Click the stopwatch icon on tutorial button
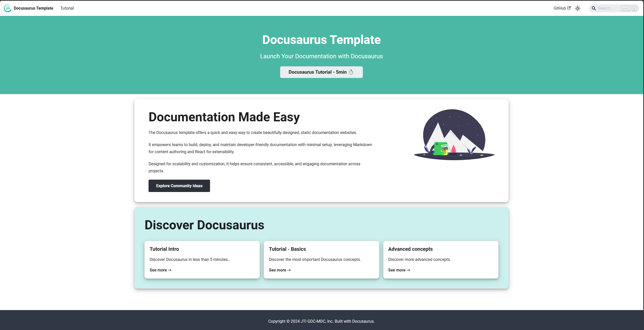 (351, 72)
